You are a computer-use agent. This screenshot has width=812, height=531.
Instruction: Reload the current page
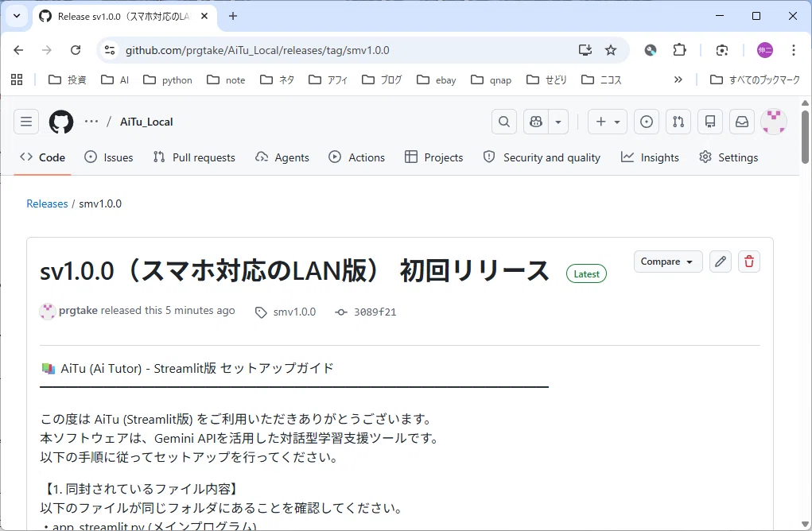[76, 50]
